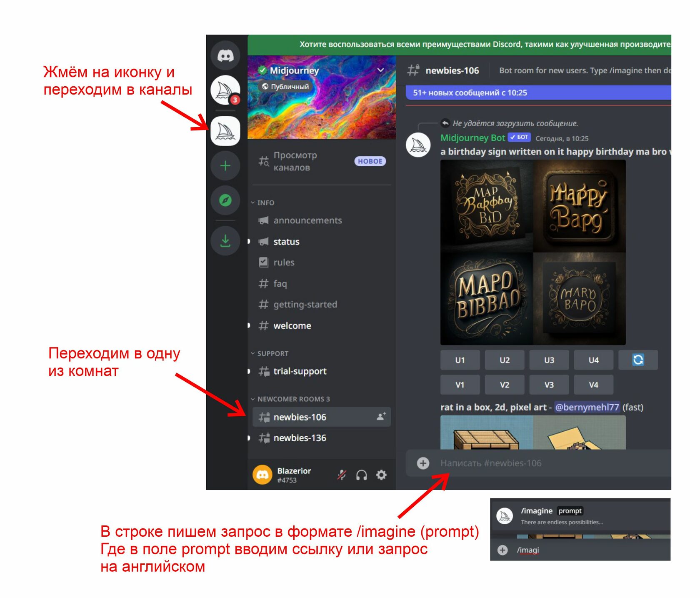700x598 pixels.
Task: Click the Download apps arrow icon
Action: 225,241
